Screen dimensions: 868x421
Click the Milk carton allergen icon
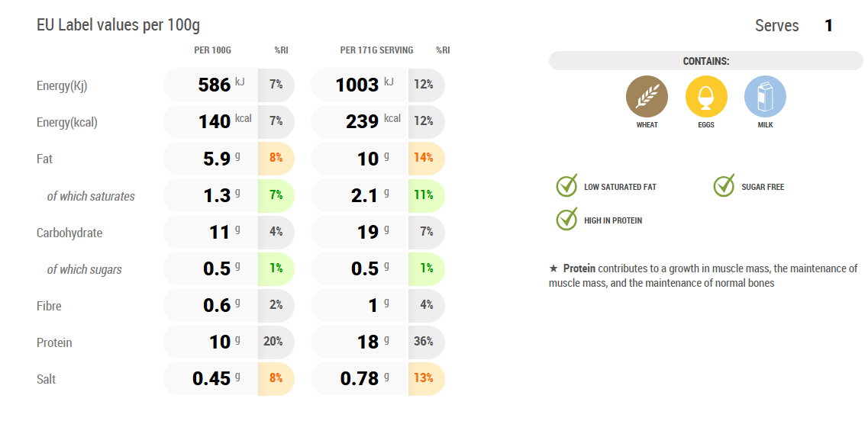point(765,97)
